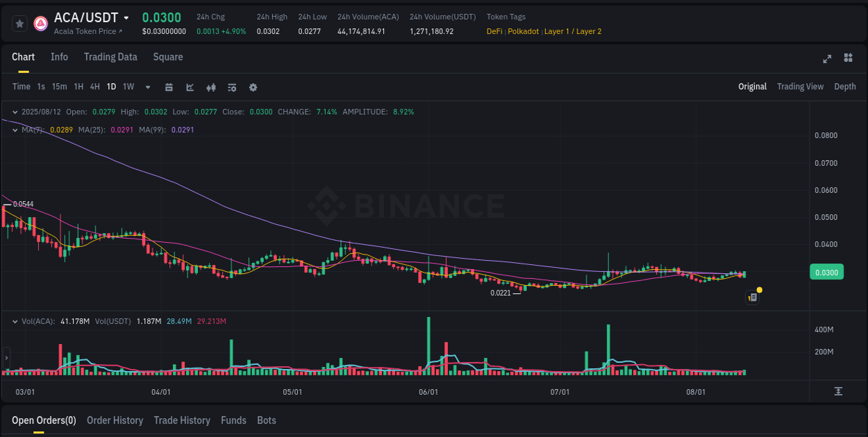Open the Polkadot token tag link
The image size is (868, 437).
(523, 31)
